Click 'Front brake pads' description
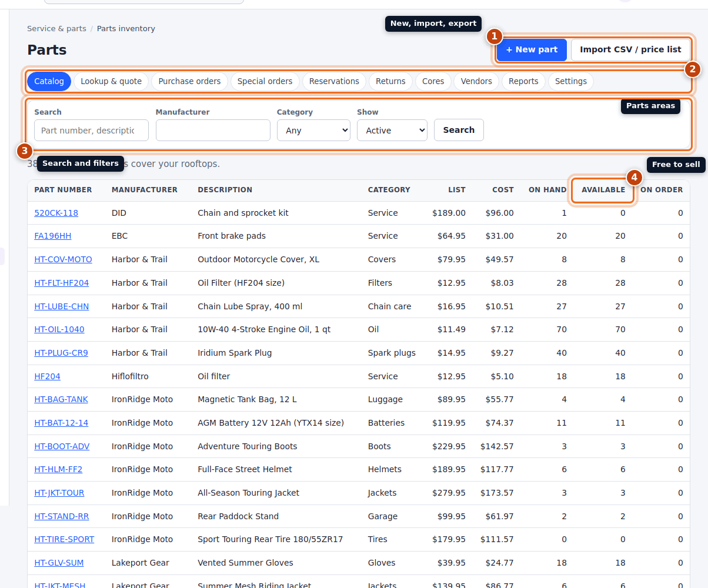 (x=232, y=236)
